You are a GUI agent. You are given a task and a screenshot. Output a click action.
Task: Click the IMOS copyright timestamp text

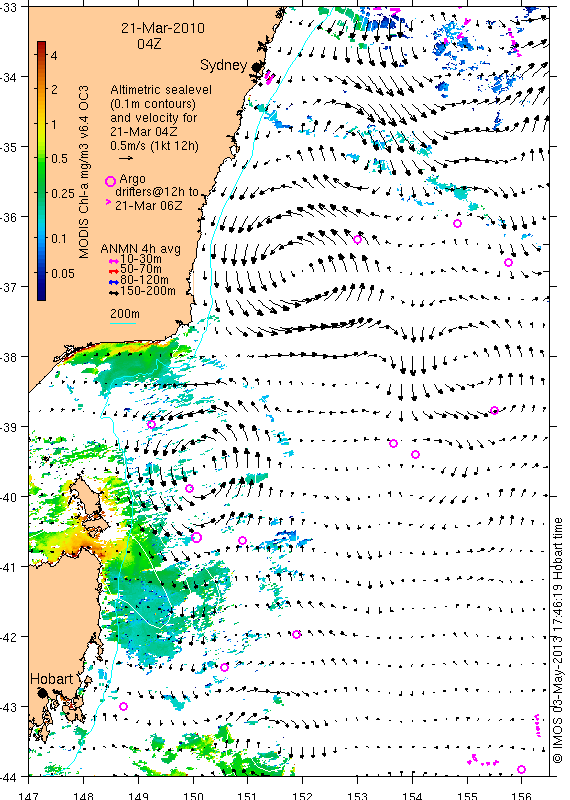(557, 641)
